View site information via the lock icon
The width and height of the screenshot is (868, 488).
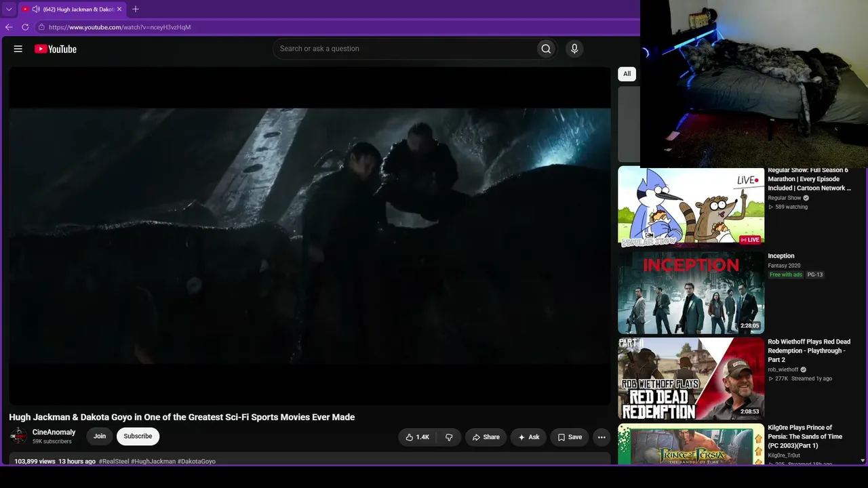point(41,27)
